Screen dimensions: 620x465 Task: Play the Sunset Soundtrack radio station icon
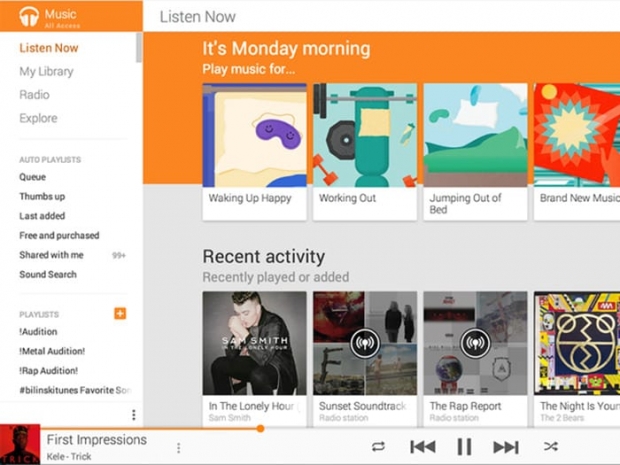tap(364, 343)
